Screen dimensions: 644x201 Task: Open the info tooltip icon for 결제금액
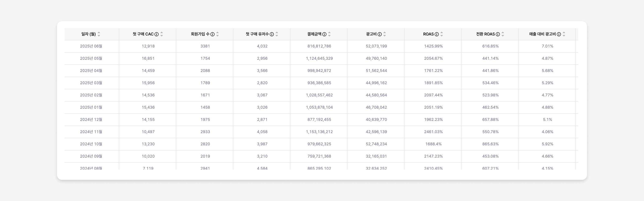[324, 34]
